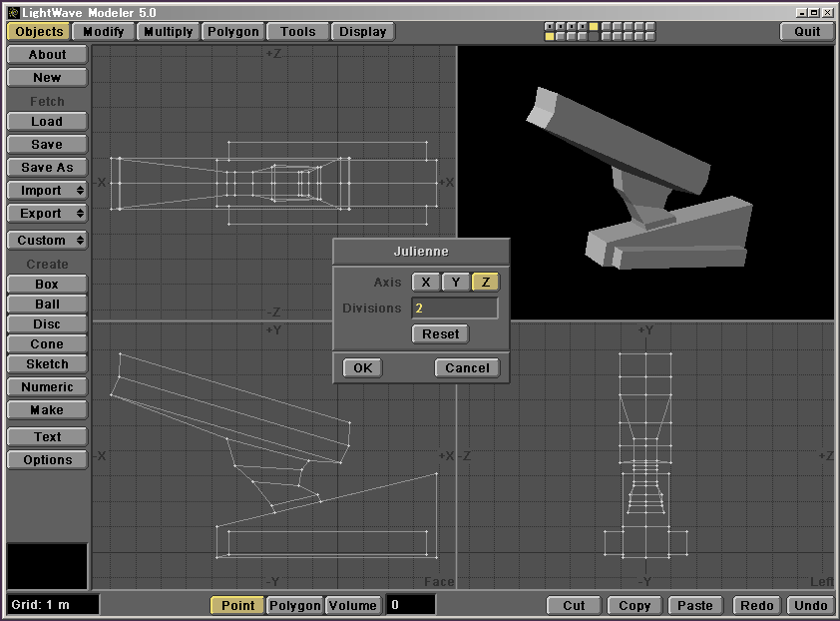Image resolution: width=840 pixels, height=621 pixels.
Task: Click the Divisions input field
Action: (454, 309)
